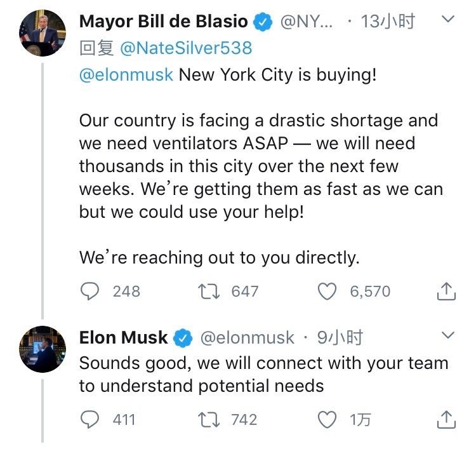Viewport: 476px width, 449px height.
Task: Open Elon Musk's reply text
Action: [x=263, y=374]
